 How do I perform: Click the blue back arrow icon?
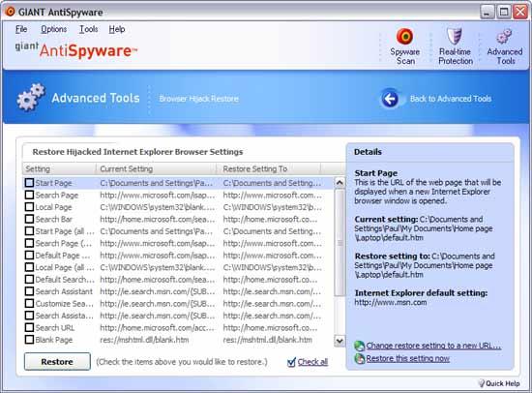click(x=390, y=99)
